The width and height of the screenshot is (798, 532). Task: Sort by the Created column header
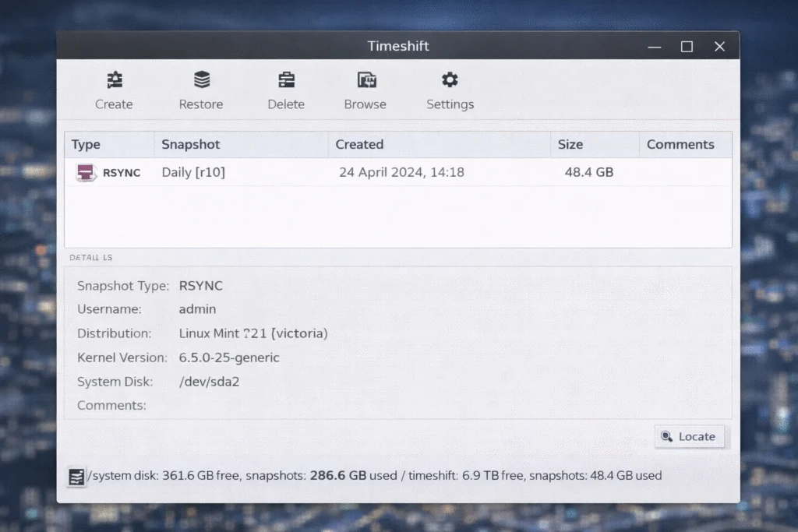439,144
